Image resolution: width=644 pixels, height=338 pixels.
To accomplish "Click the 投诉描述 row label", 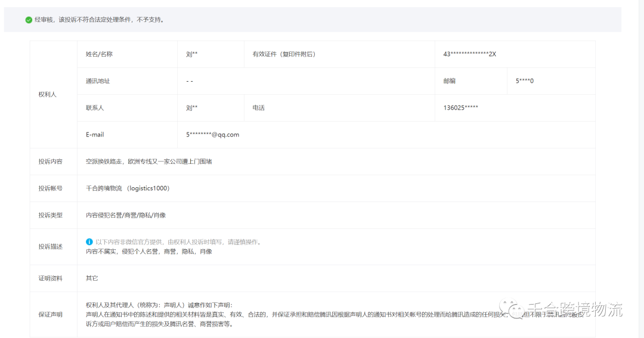I will (x=51, y=246).
